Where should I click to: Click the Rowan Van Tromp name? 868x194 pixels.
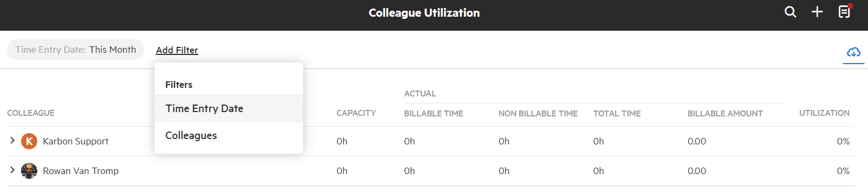(x=81, y=171)
